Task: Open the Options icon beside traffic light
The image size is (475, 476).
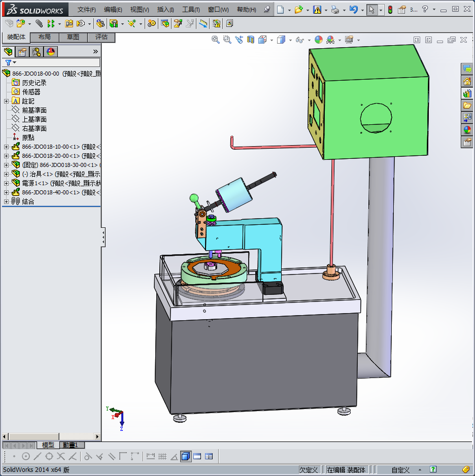Action: (402, 10)
